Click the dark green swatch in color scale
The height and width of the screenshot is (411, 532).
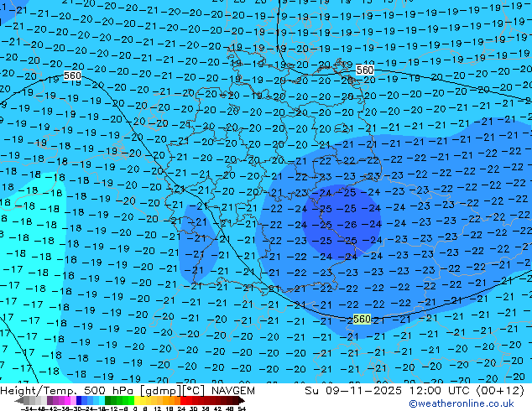[108, 400]
